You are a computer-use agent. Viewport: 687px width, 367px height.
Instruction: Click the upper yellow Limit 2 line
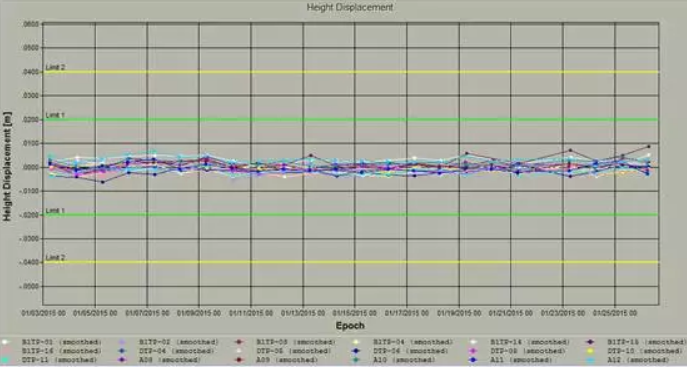pyautogui.click(x=351, y=72)
